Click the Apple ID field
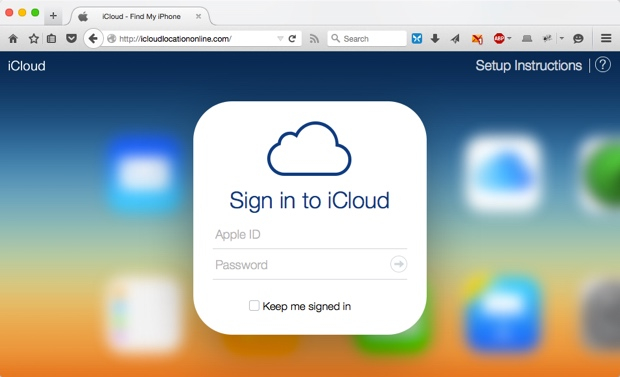 coord(310,235)
